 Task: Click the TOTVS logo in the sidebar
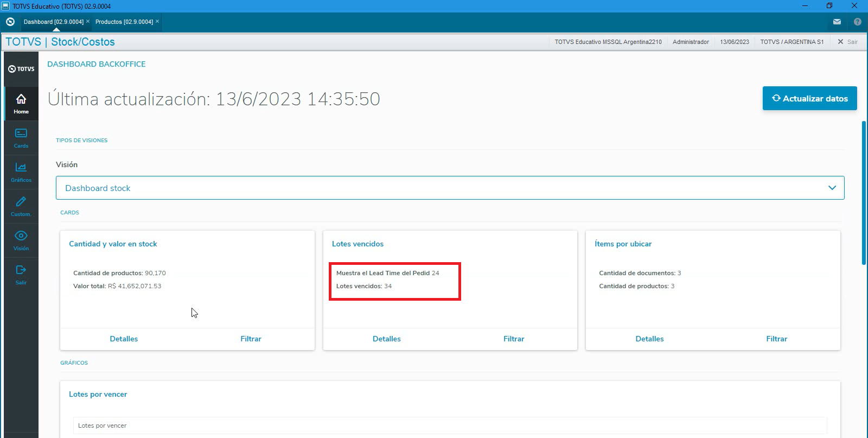point(21,69)
